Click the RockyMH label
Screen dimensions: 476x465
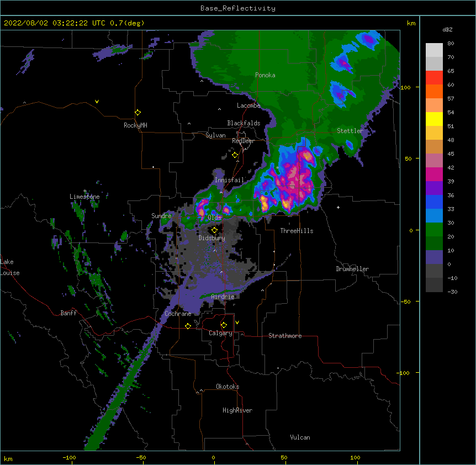coord(135,125)
